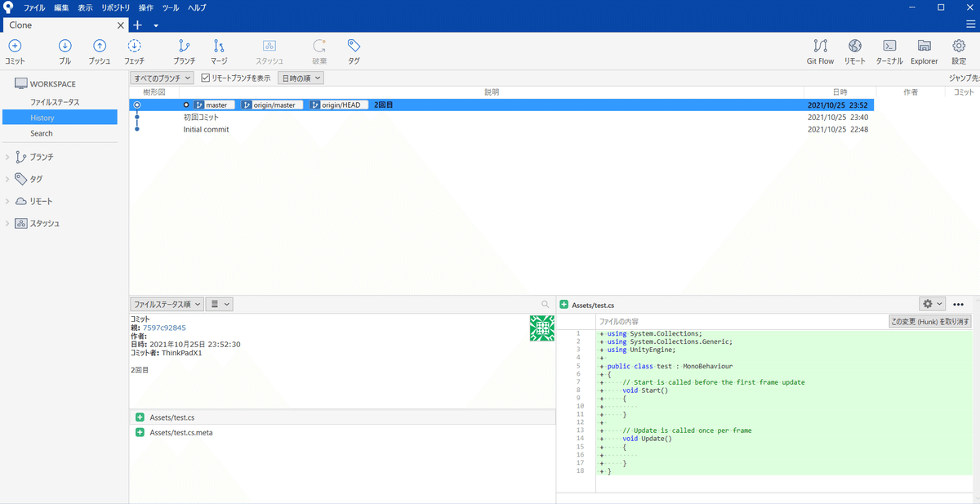This screenshot has height=504, width=980.
Task: Launch the ターミナル terminal icon
Action: [890, 47]
